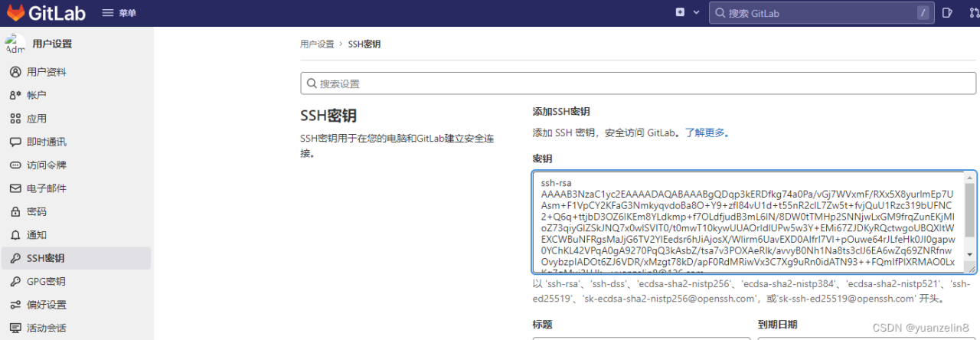This screenshot has width=980, height=340.
Task: Click 用户设置 breadcrumb link
Action: pos(317,44)
